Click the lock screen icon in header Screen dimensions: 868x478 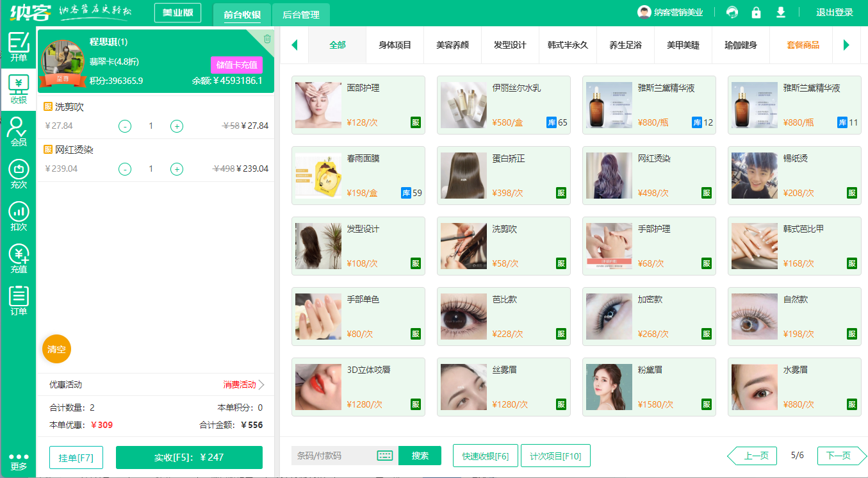tap(756, 13)
